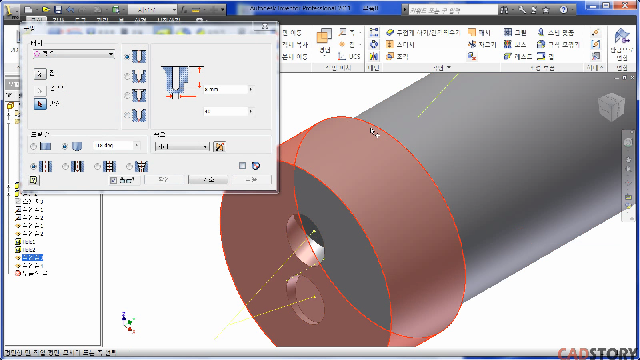Click the Cancel button in the Hole dialog
640x360 pixels.
[208, 180]
